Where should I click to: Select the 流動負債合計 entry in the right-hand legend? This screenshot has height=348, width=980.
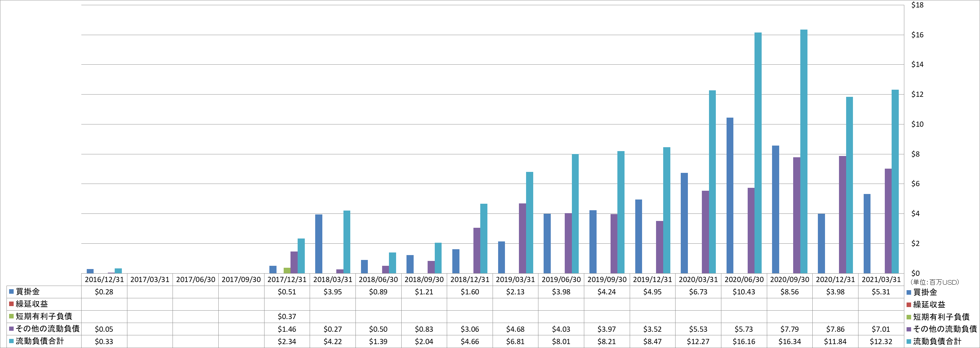935,341
